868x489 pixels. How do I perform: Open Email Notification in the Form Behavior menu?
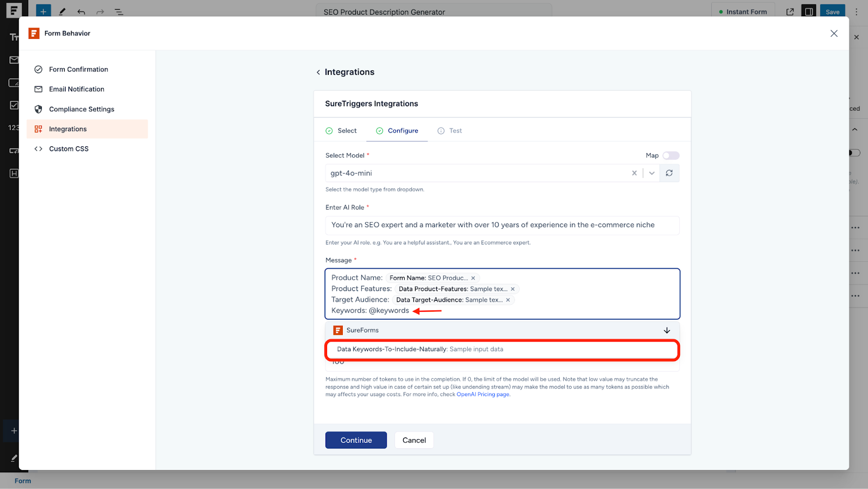[76, 89]
